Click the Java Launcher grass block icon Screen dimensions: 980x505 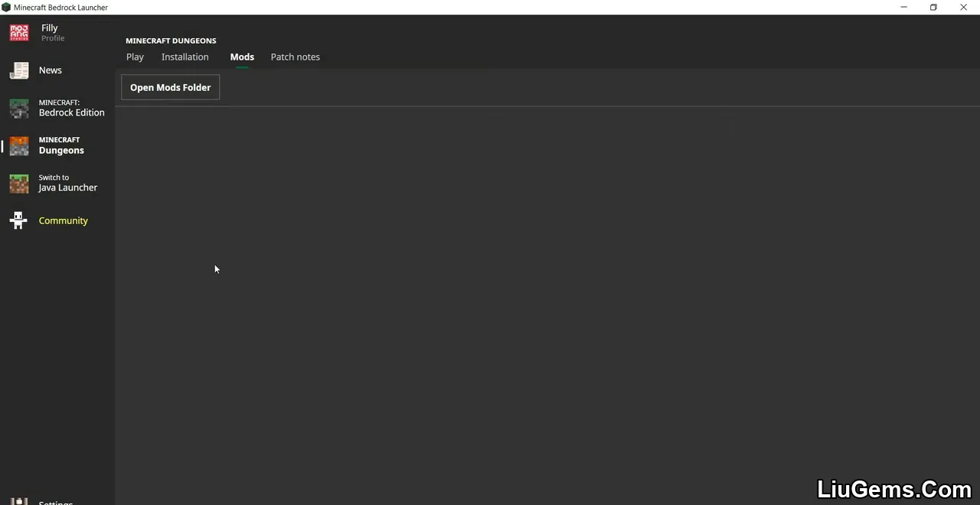point(19,183)
